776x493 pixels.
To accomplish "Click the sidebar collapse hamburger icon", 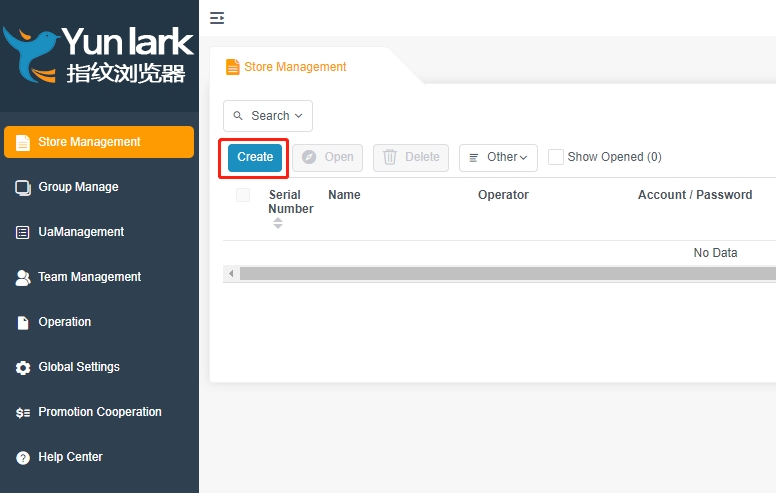I will coord(217,18).
